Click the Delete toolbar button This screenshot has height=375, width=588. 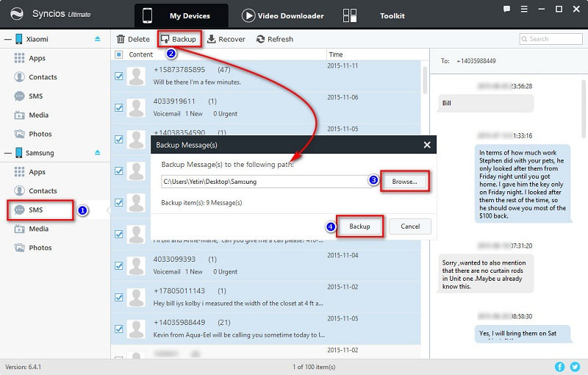click(x=133, y=39)
